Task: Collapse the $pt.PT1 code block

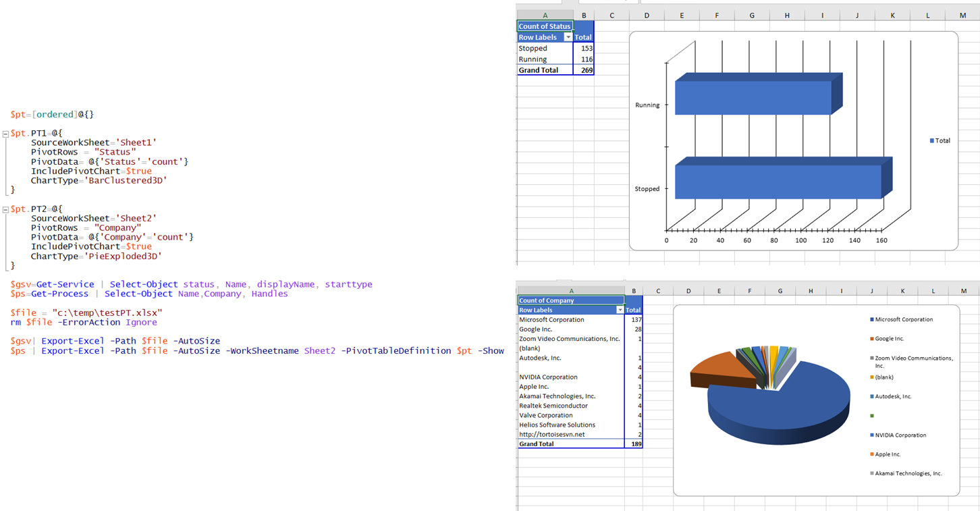Action: pyautogui.click(x=6, y=134)
